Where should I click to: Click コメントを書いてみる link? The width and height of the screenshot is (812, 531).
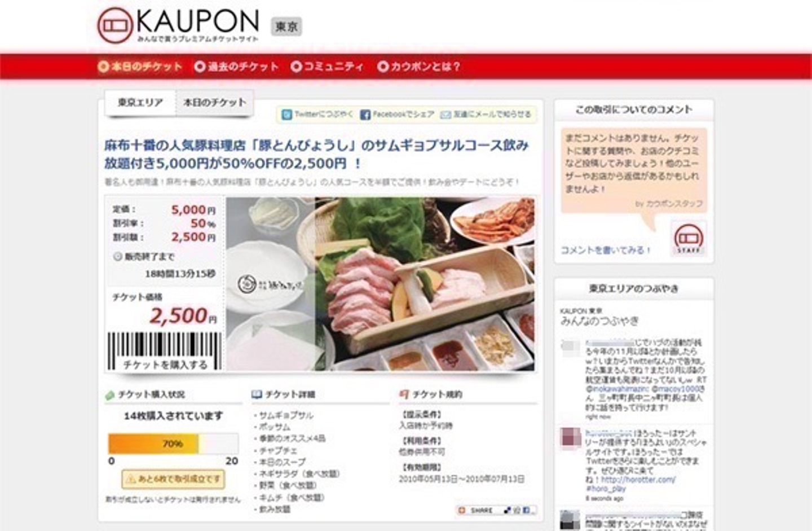[x=606, y=250]
